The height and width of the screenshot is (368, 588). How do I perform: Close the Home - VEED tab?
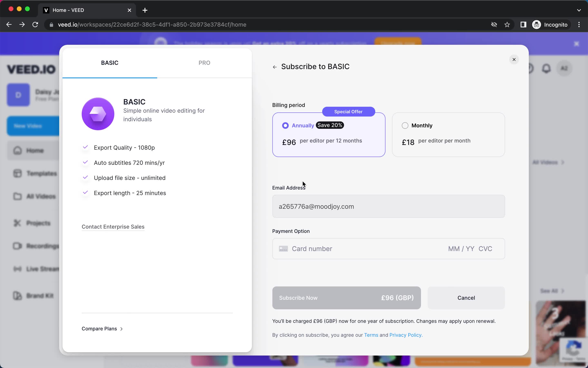[129, 10]
